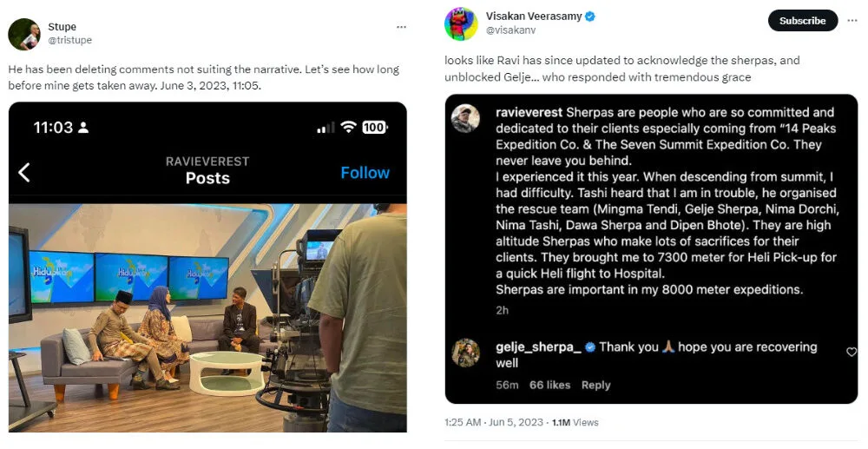Screen dimensions: 868x449
Task: Reply to gelje_sherpa_'s comment
Action: tap(595, 385)
